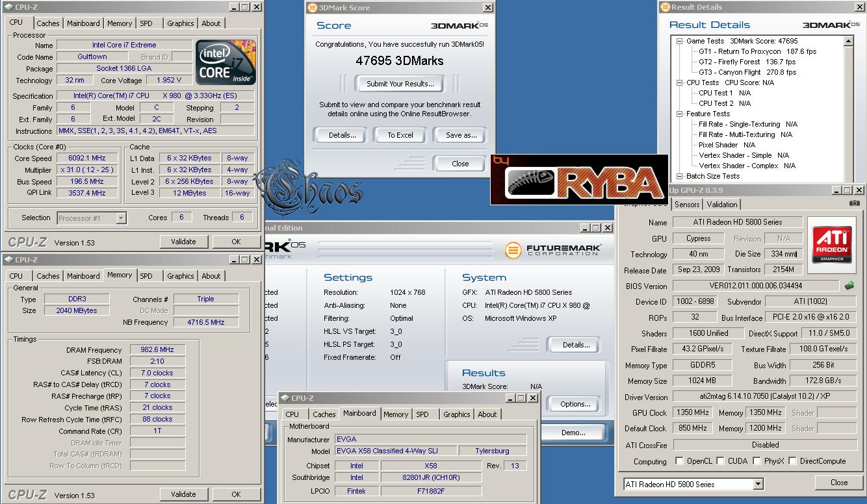Enable the PhysX checkbox
Screen dimensions: 867x504
pyautogui.click(x=757, y=461)
